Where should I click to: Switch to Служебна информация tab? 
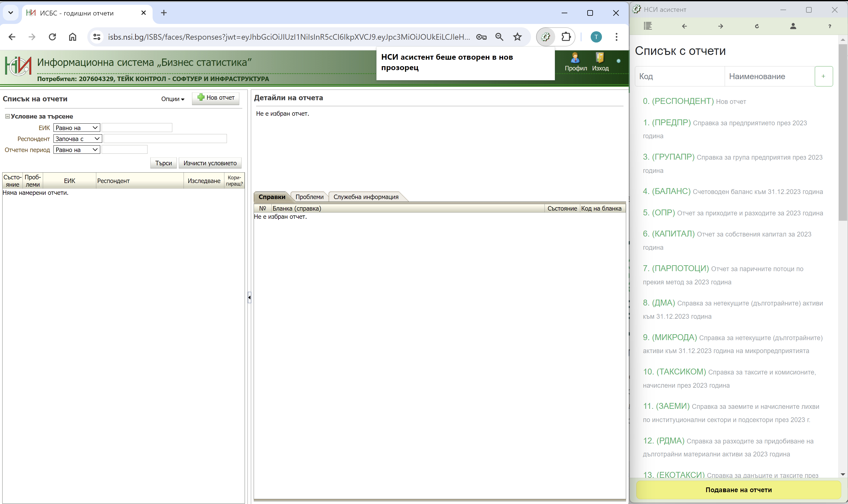[x=366, y=197]
